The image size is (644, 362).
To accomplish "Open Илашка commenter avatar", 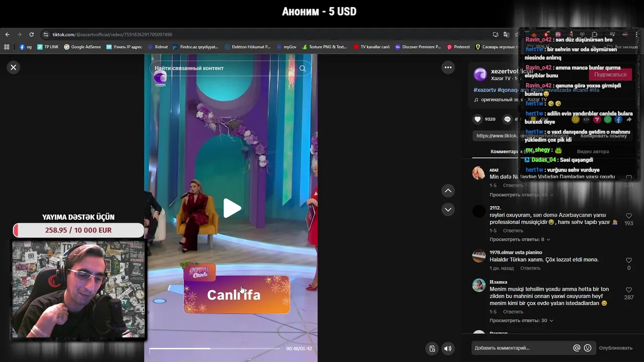I will click(x=478, y=286).
